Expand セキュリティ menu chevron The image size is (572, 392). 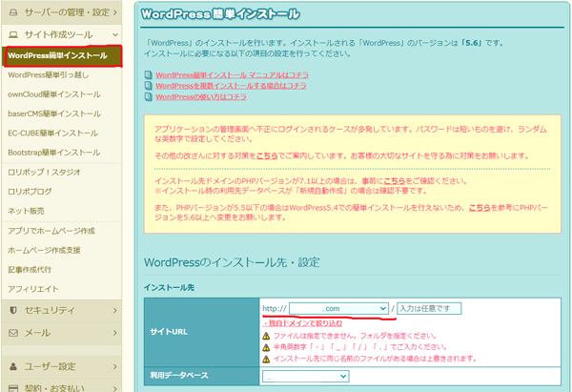pos(115,311)
